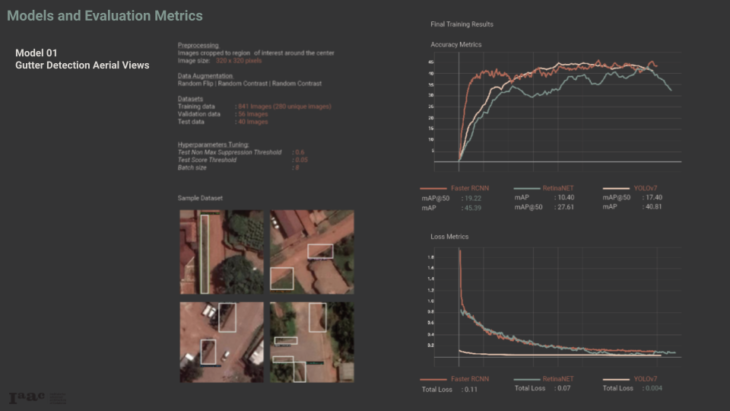Click the 'Preprocessing' section heading
Image resolution: width=730 pixels, height=411 pixels.
click(x=197, y=46)
